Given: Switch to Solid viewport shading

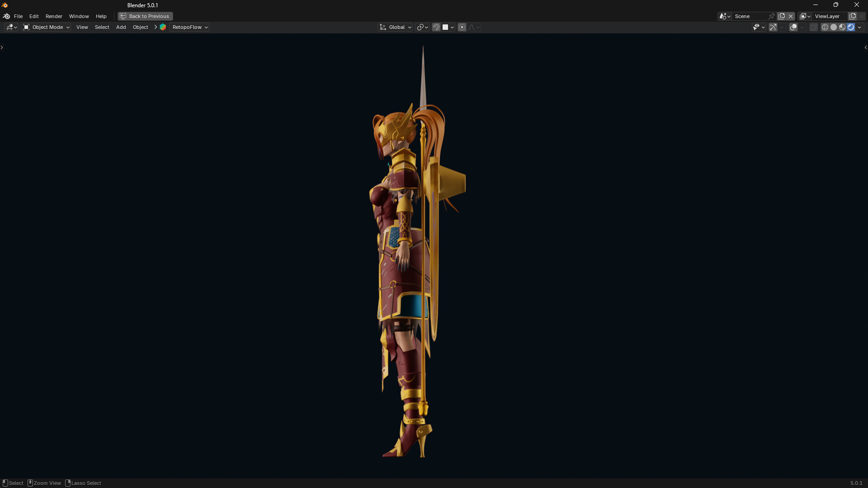Looking at the screenshot, I should (x=833, y=27).
